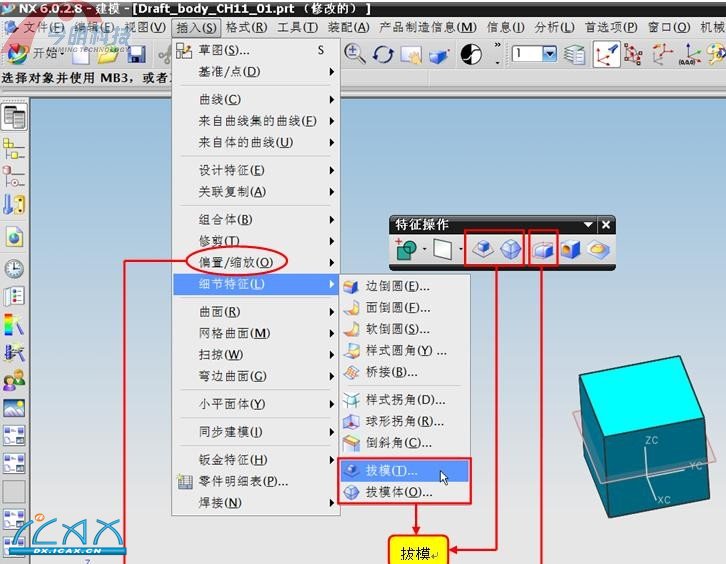Select 桥接(B)... bridge command
The image size is (726, 564).
pos(405,372)
